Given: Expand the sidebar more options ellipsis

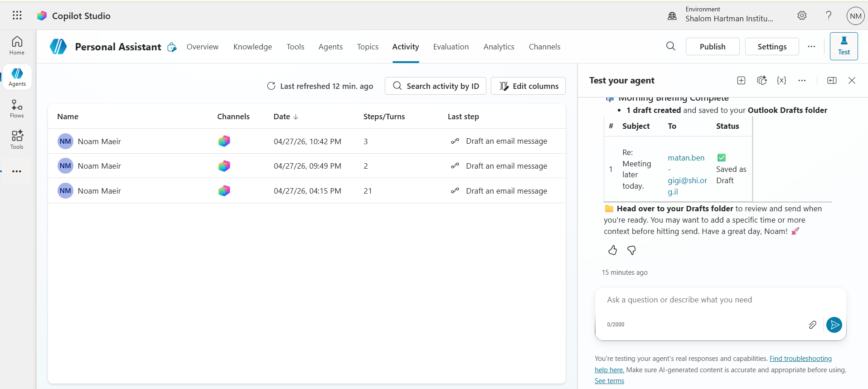Looking at the screenshot, I should (17, 171).
